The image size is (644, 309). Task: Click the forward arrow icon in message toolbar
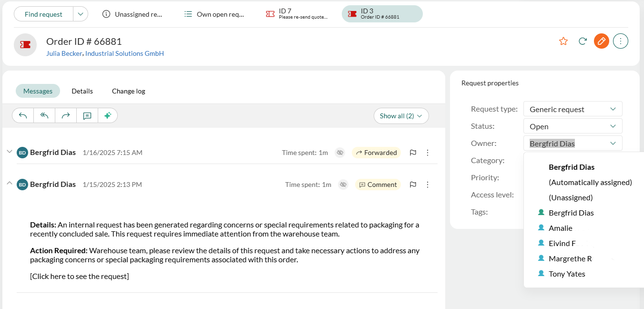pos(66,115)
